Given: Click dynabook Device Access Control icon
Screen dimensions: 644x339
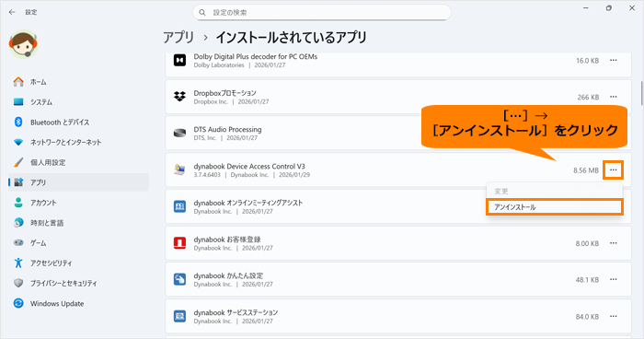Looking at the screenshot, I should pyautogui.click(x=180, y=169).
